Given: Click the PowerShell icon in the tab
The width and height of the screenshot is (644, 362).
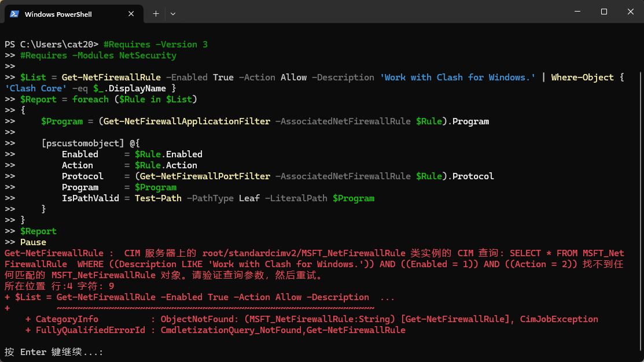Looking at the screenshot, I should 14,14.
